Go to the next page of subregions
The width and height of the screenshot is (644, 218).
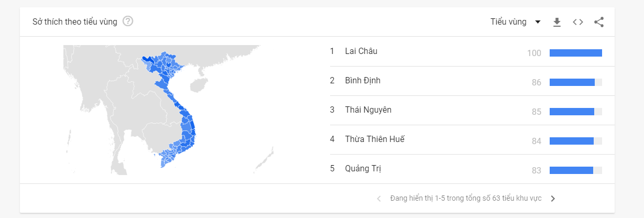(553, 199)
